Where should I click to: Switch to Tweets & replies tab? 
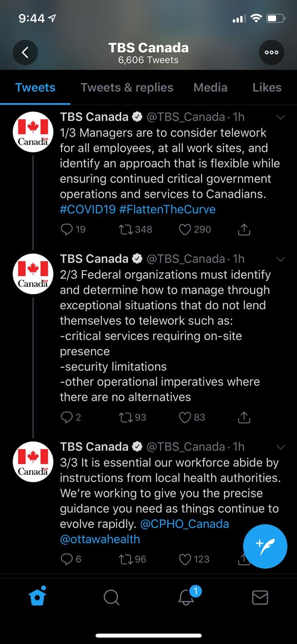pos(127,87)
